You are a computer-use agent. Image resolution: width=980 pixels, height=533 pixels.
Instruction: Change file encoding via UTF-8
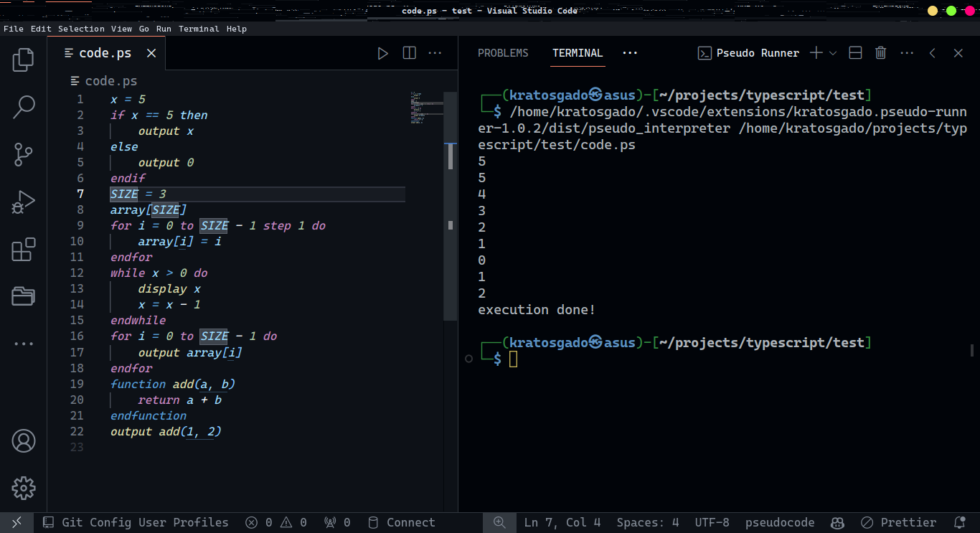point(712,522)
